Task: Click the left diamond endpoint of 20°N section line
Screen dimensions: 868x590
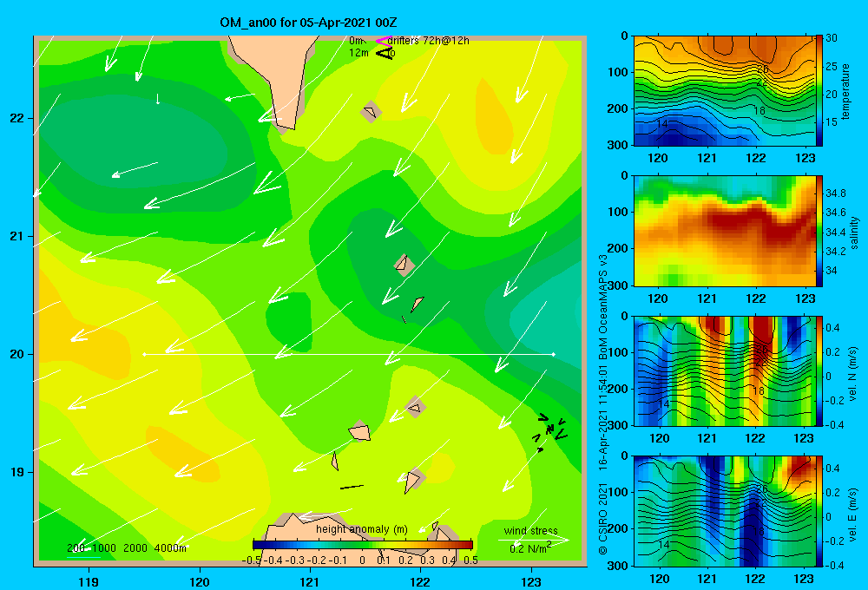Action: point(144,354)
